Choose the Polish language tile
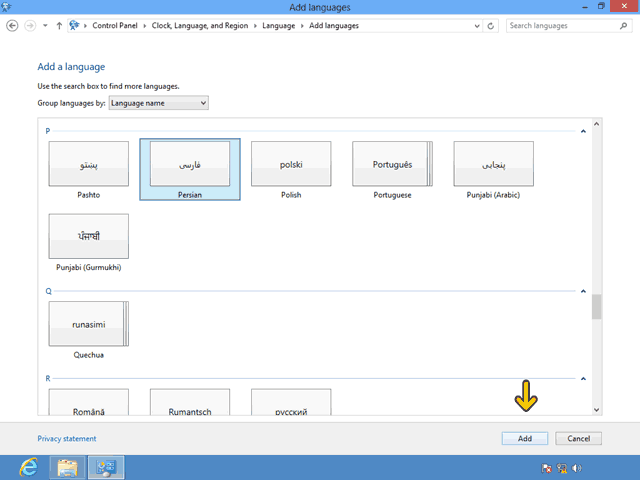Image resolution: width=640 pixels, height=480 pixels. (x=291, y=170)
